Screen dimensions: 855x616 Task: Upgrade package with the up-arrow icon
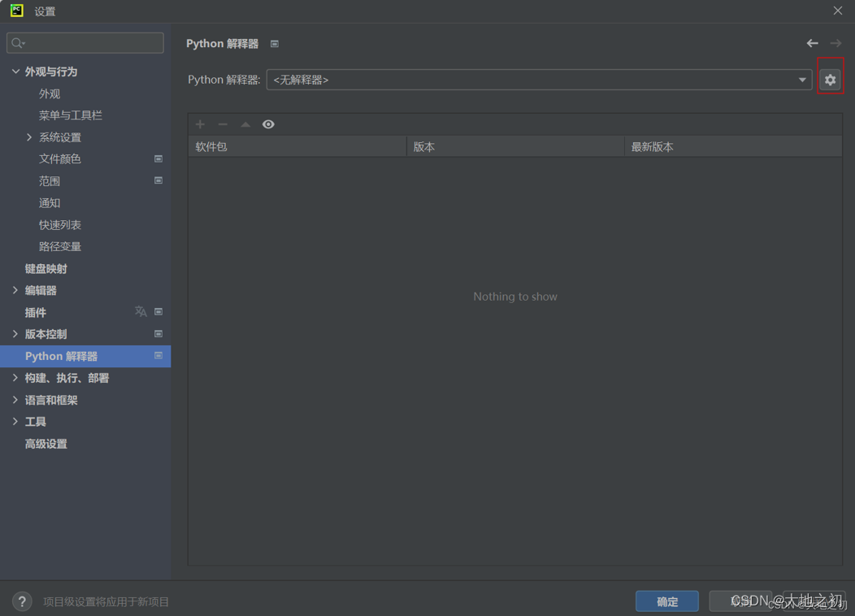tap(245, 124)
